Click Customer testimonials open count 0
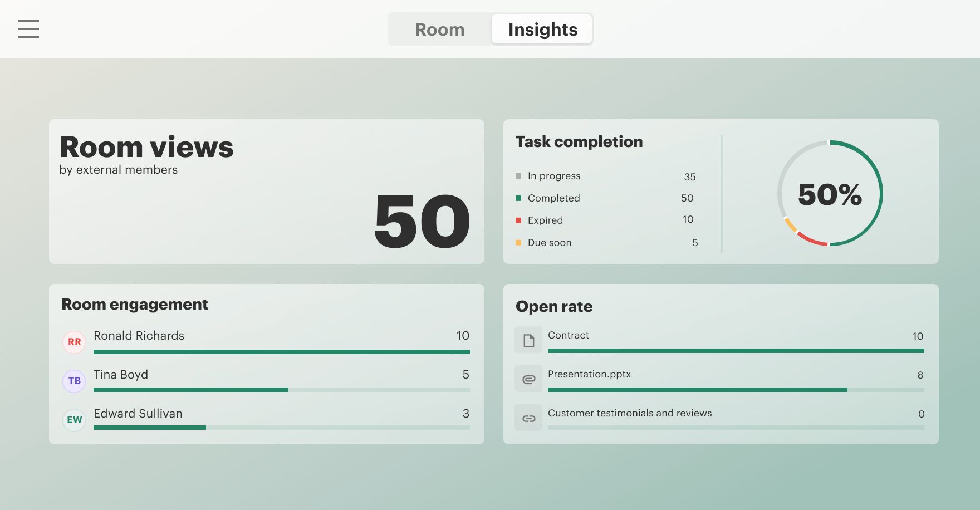980x510 pixels. tap(922, 414)
